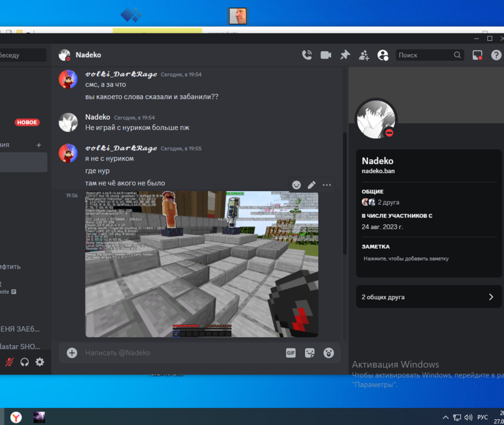
Task: Select the Nadeko username in chat
Action: tap(97, 117)
